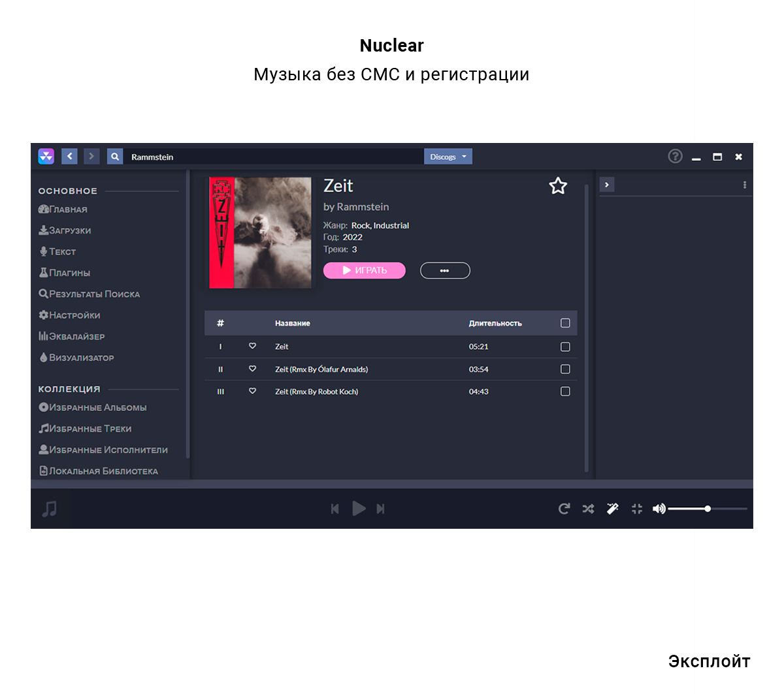Screen dimensions: 784x694
Task: Toggle the select-all tracks checkbox in header
Action: 565,323
